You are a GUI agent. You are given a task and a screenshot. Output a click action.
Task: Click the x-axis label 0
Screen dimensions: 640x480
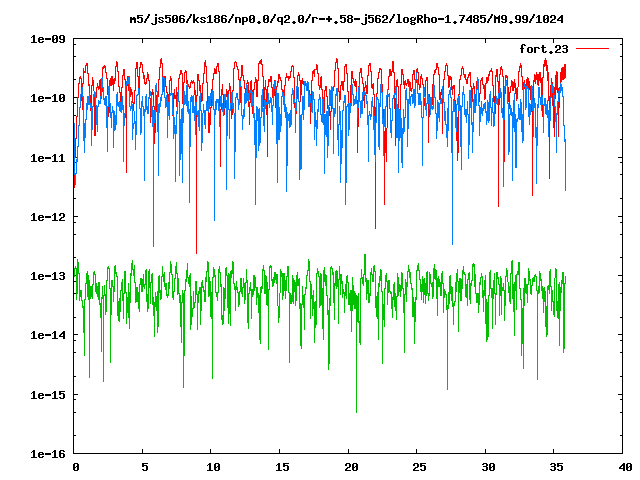click(x=76, y=467)
